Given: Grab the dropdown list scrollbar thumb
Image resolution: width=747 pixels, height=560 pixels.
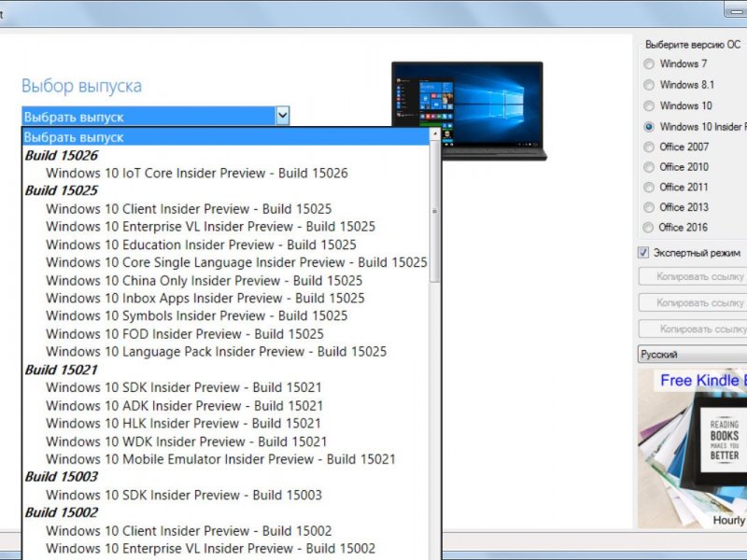Looking at the screenshot, I should click(x=434, y=212).
